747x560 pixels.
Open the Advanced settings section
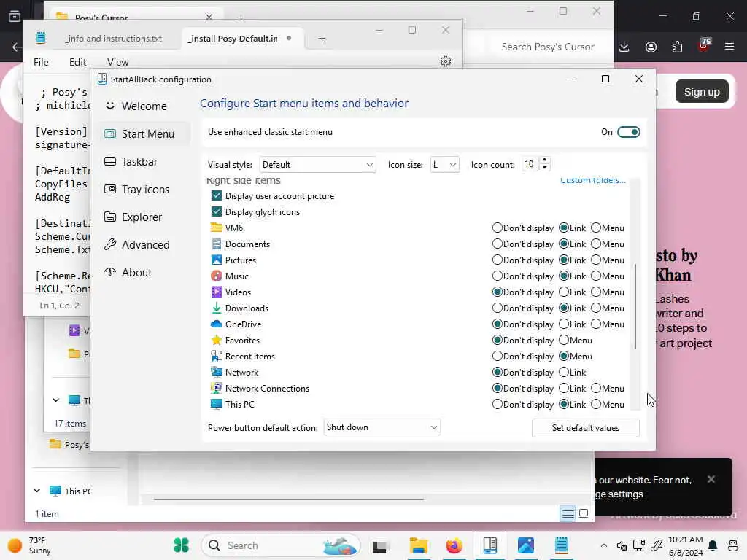[x=144, y=244]
